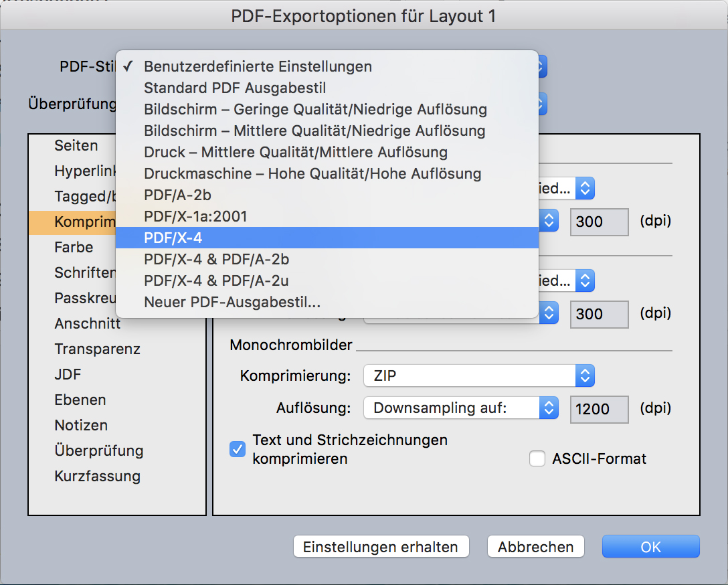Choose Neuer PDF-Ausgabestil... entry
The height and width of the screenshot is (585, 728).
coord(327,302)
